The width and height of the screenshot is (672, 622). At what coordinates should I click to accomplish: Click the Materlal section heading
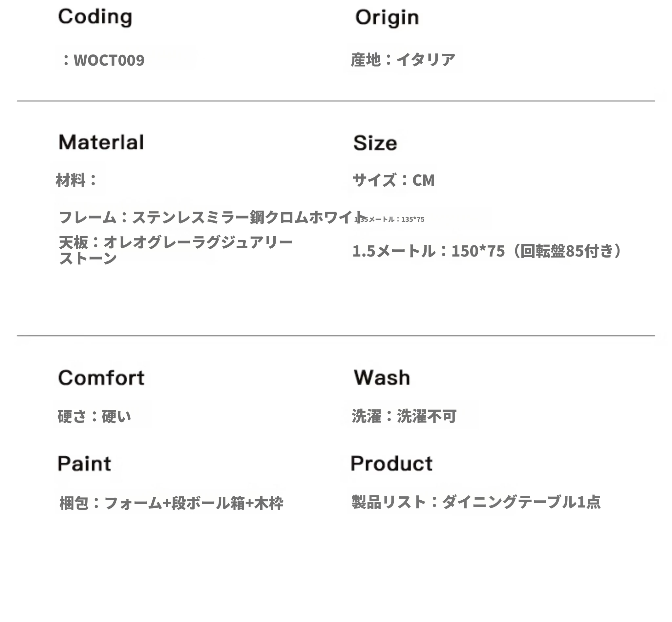(x=101, y=142)
